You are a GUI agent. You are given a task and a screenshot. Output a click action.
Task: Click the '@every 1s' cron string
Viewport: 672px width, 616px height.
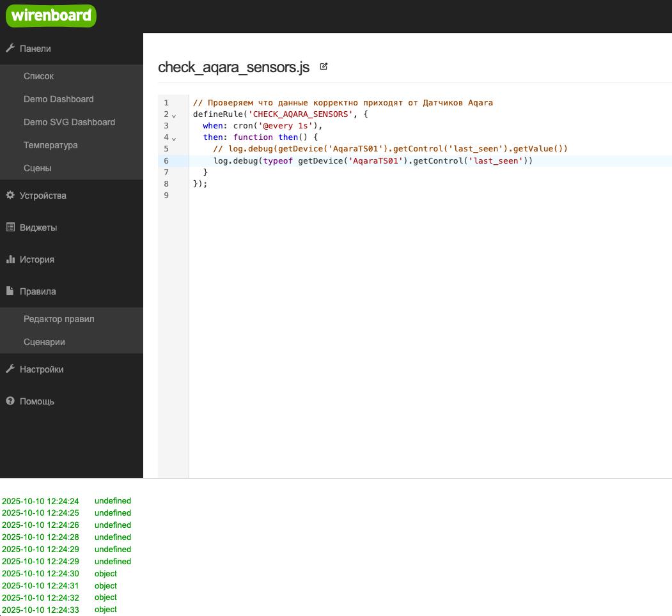pyautogui.click(x=285, y=126)
